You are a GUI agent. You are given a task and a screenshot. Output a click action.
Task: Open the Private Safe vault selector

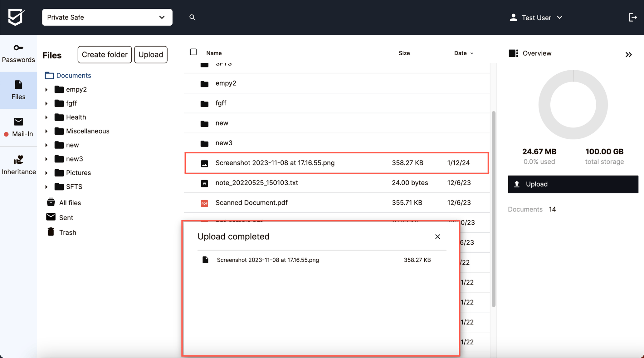tap(107, 17)
